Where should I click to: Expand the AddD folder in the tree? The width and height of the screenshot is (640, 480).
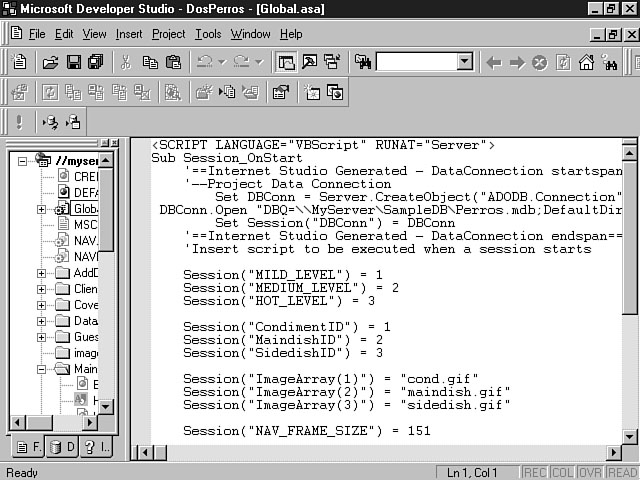pos(41,273)
